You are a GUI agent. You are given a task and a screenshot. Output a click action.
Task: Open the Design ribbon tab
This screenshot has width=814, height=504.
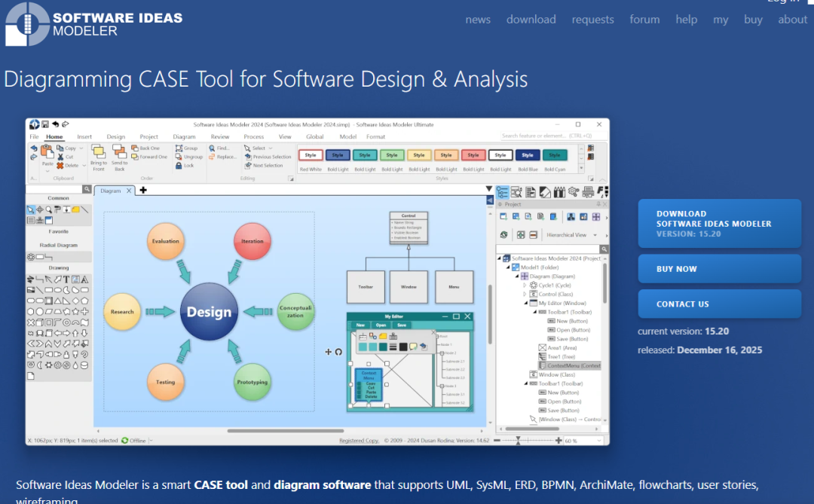[x=116, y=137]
